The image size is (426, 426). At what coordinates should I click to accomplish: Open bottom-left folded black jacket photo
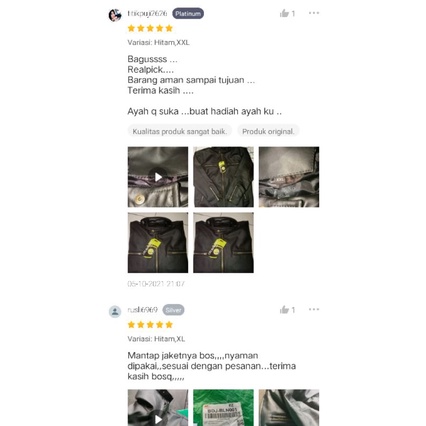[158, 243]
